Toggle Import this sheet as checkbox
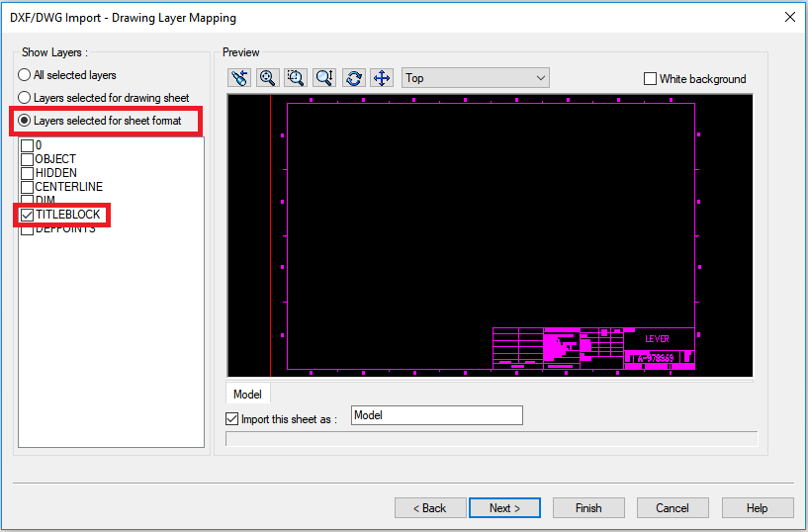This screenshot has width=808, height=532. (x=231, y=419)
